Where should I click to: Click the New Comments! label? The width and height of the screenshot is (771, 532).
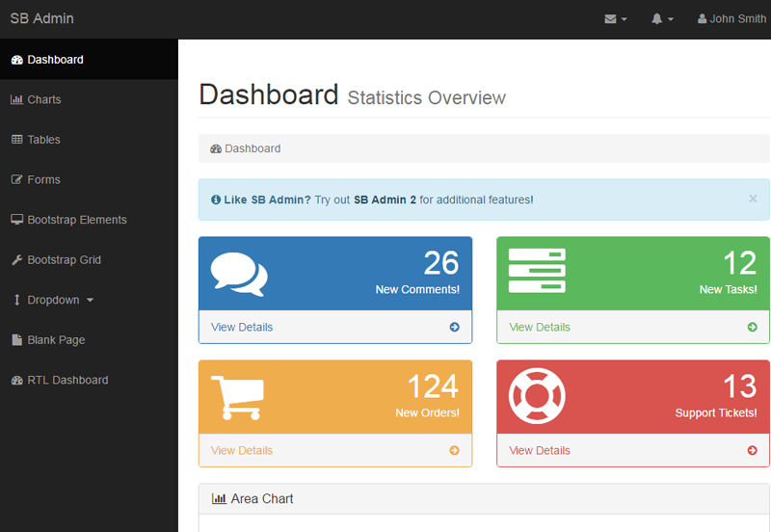tap(417, 289)
